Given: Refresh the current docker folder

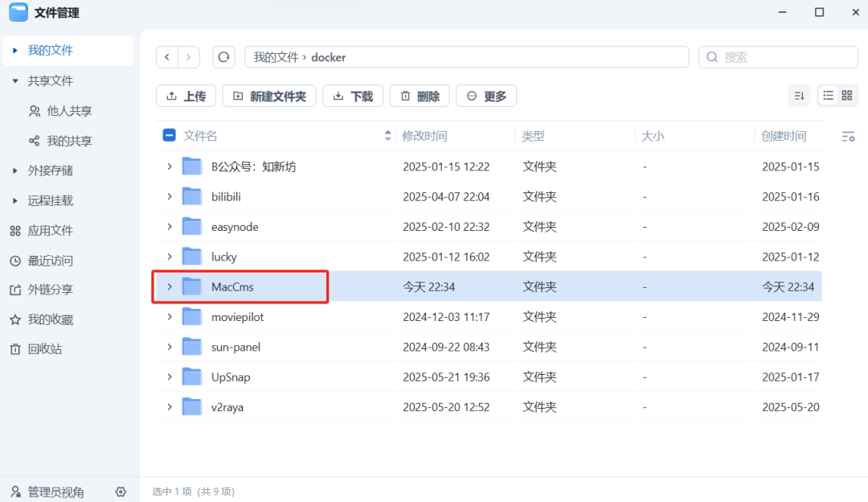Looking at the screenshot, I should point(223,56).
